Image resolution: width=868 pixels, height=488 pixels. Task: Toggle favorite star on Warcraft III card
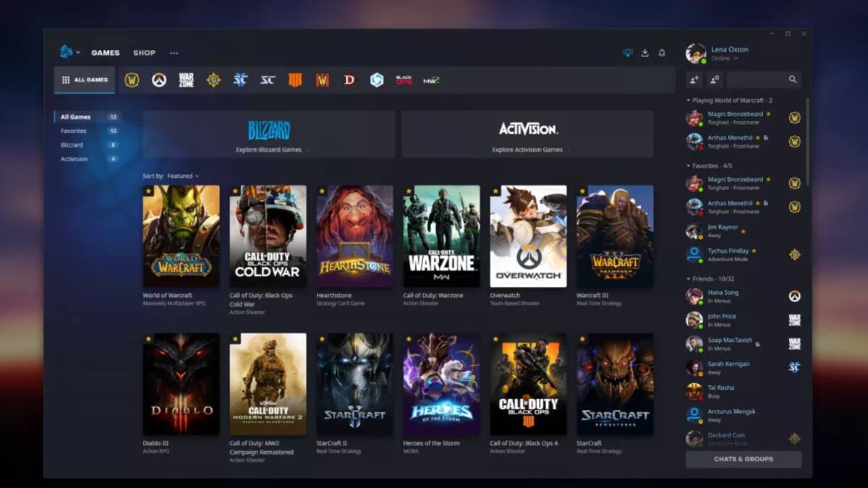(x=582, y=192)
